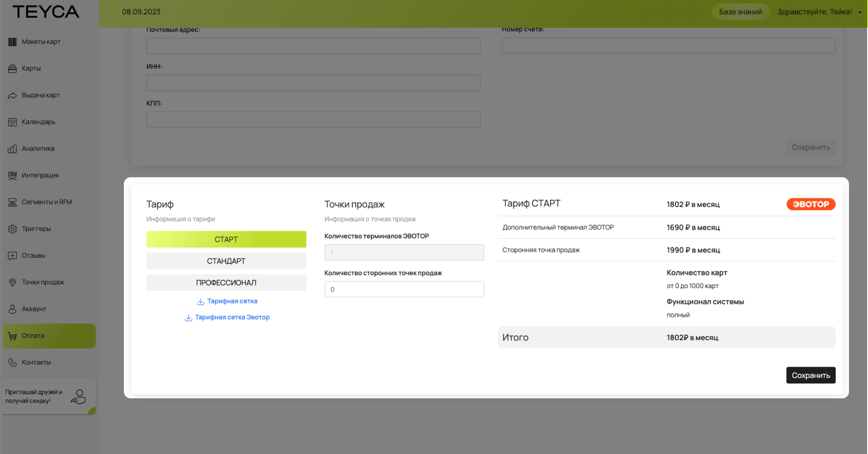The height and width of the screenshot is (454, 868).
Task: Click the TEYCA logo
Action: (x=46, y=12)
